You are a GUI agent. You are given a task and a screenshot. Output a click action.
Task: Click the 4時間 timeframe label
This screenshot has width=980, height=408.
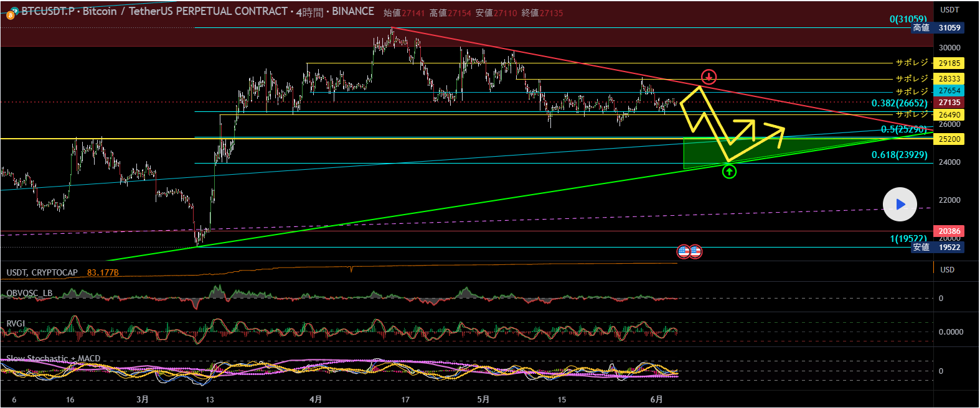(x=309, y=12)
